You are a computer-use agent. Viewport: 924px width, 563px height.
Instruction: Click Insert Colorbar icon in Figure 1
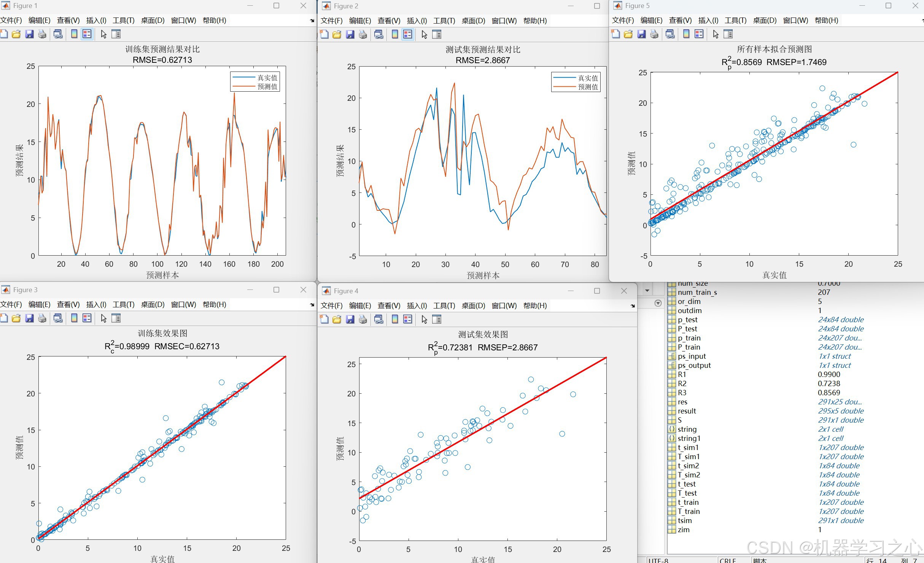[74, 34]
